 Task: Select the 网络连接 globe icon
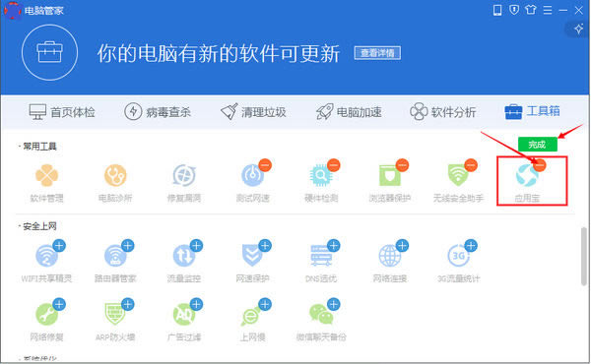[390, 256]
